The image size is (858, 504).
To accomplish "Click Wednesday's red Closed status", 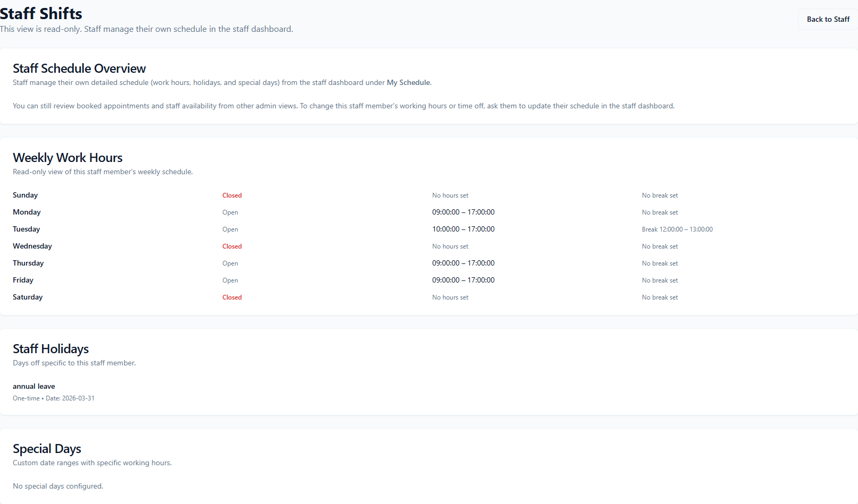I will [x=232, y=246].
